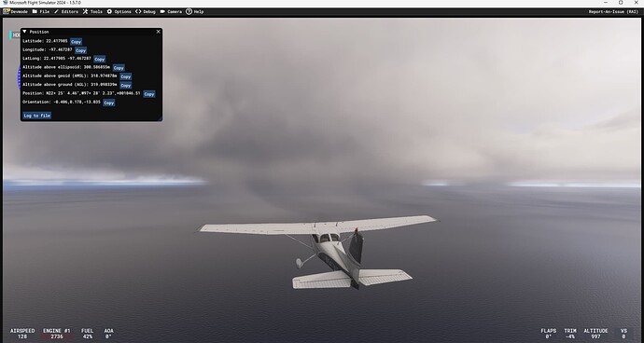This screenshot has height=343, width=644.
Task: Copy the Altitude above ground (AGL) value
Action: point(126,86)
